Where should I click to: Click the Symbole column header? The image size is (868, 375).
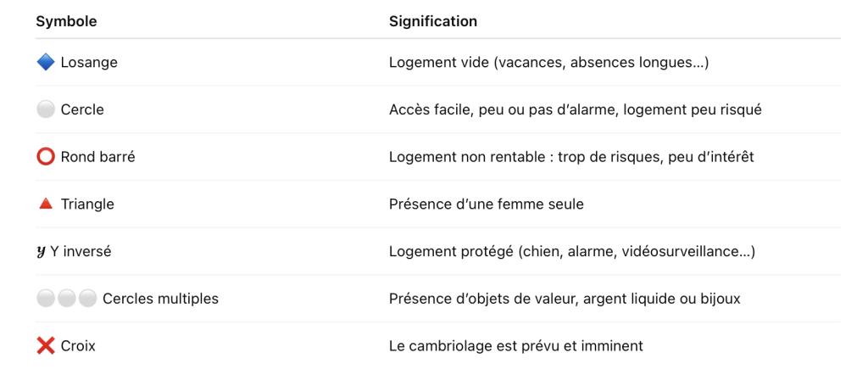pos(66,21)
